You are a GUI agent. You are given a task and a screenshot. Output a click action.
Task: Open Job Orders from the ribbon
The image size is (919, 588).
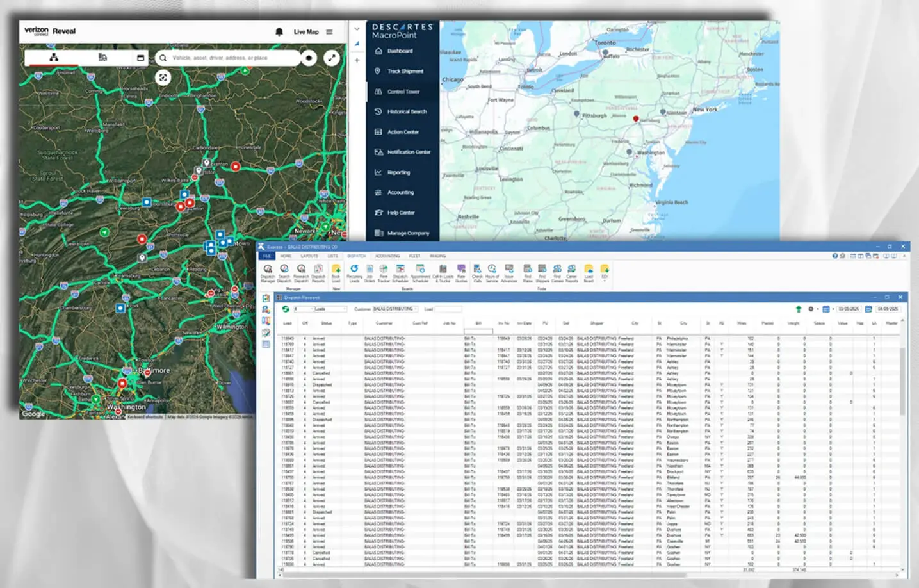coord(370,274)
